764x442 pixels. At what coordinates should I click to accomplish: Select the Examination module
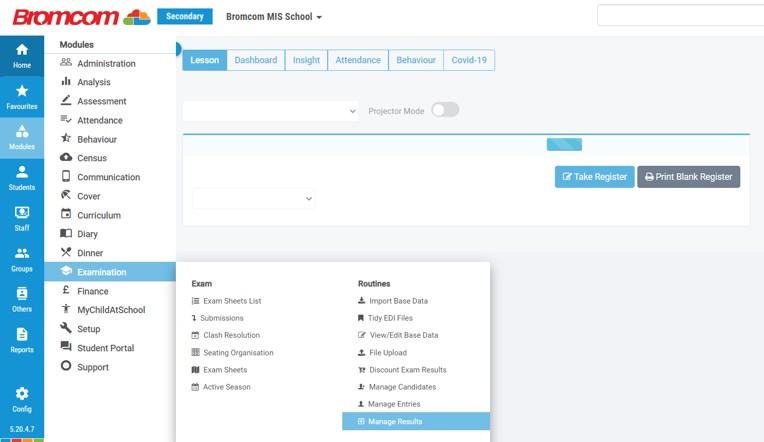110,272
